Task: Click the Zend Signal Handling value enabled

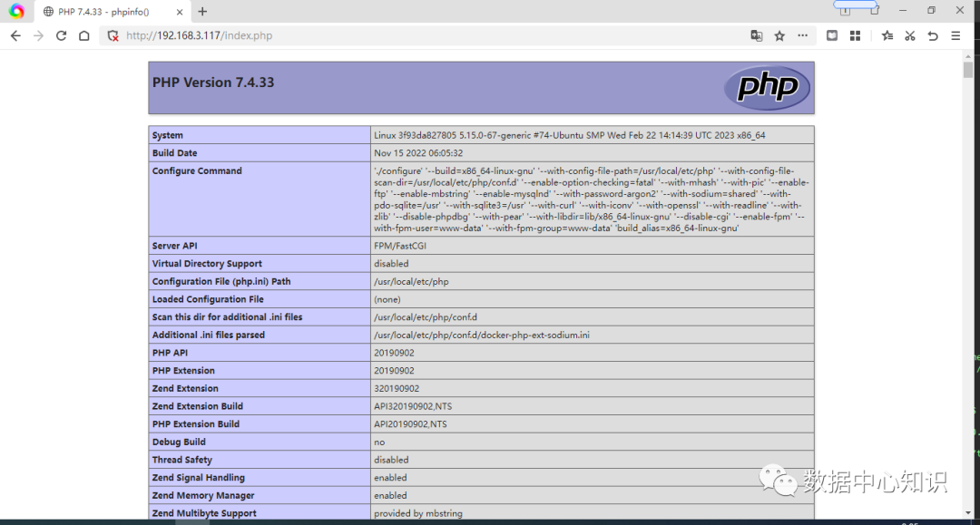Action: click(x=390, y=478)
